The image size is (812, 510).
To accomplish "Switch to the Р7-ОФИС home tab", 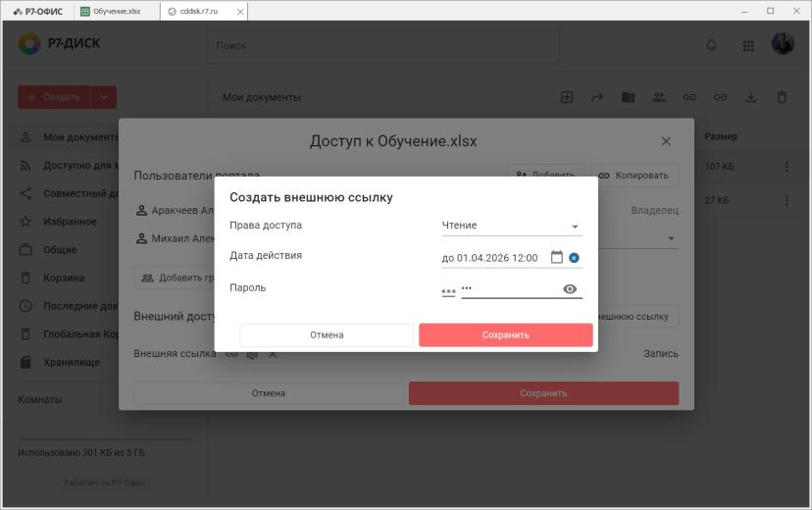I will click(38, 12).
